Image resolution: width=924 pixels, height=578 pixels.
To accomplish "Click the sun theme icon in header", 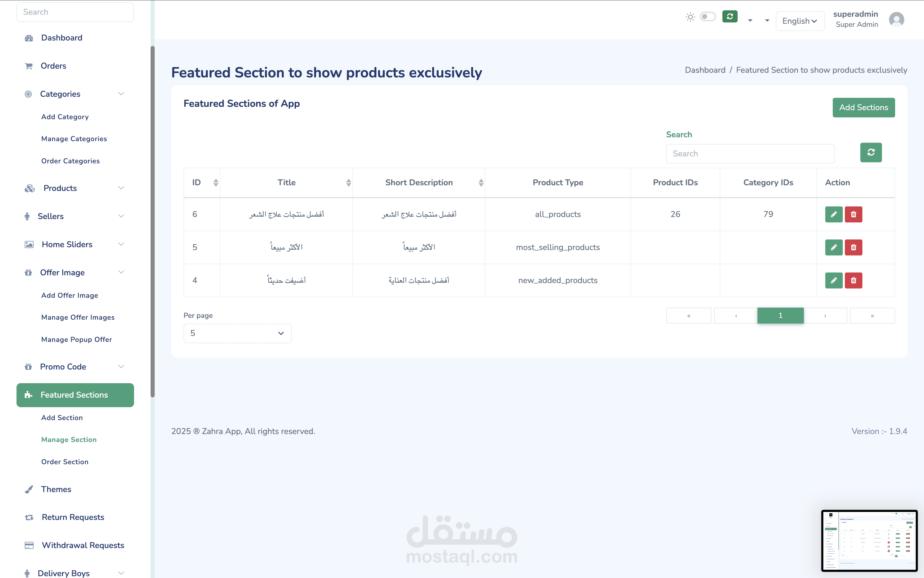I will [690, 17].
